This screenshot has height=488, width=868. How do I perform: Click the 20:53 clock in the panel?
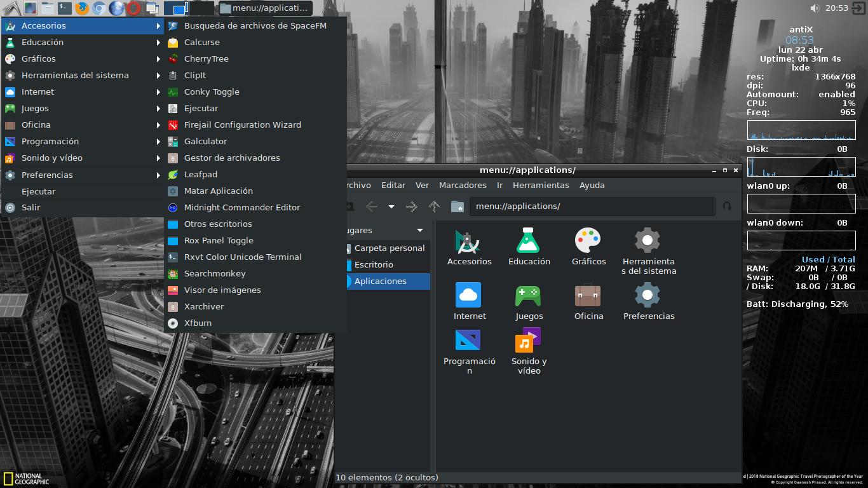[837, 8]
